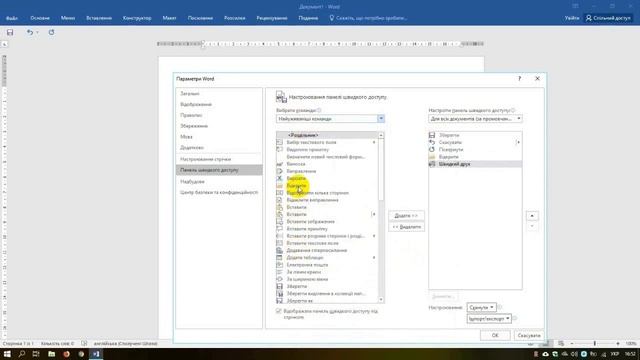
Task: Click the Undo arrow icon in the Quick Access Toolbar
Action: coord(29,32)
